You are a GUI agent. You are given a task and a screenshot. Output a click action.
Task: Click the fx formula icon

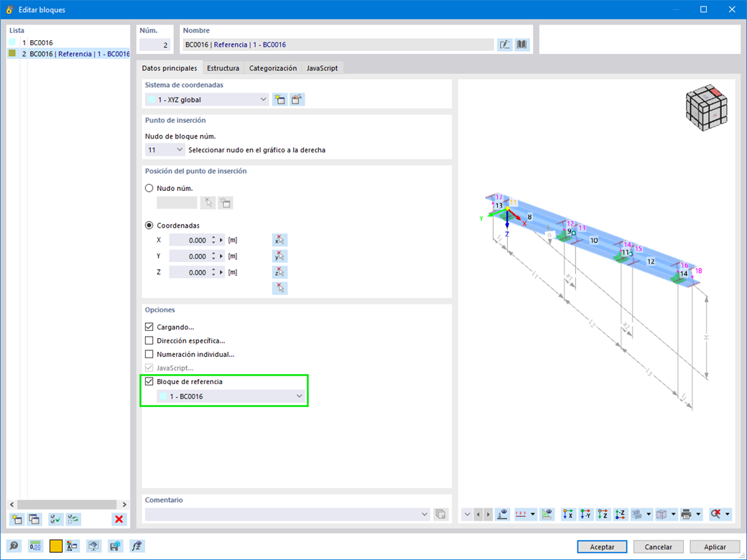pyautogui.click(x=136, y=546)
